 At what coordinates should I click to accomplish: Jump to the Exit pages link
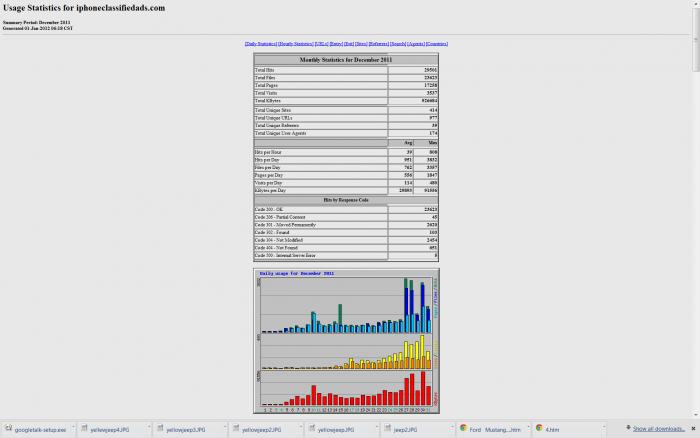click(349, 44)
